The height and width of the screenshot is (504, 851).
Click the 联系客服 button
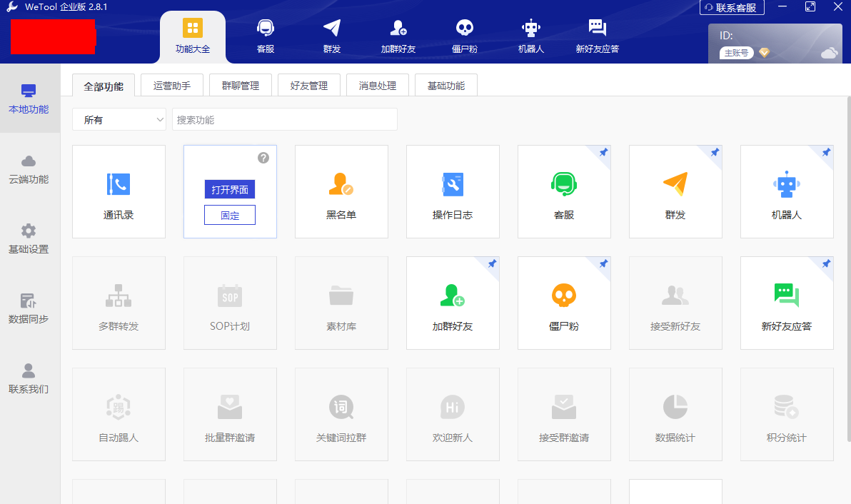click(732, 8)
